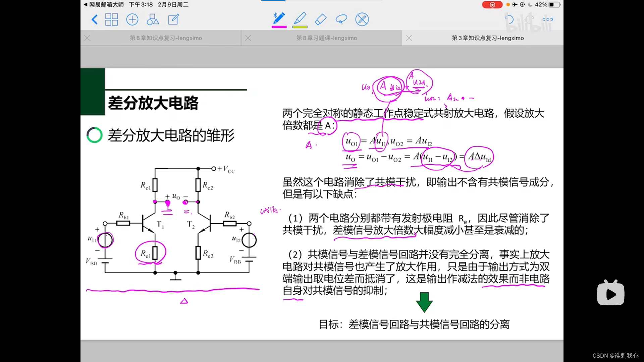The width and height of the screenshot is (644, 362).
Task: Select the pen tool with magenta ink
Action: pyautogui.click(x=279, y=19)
